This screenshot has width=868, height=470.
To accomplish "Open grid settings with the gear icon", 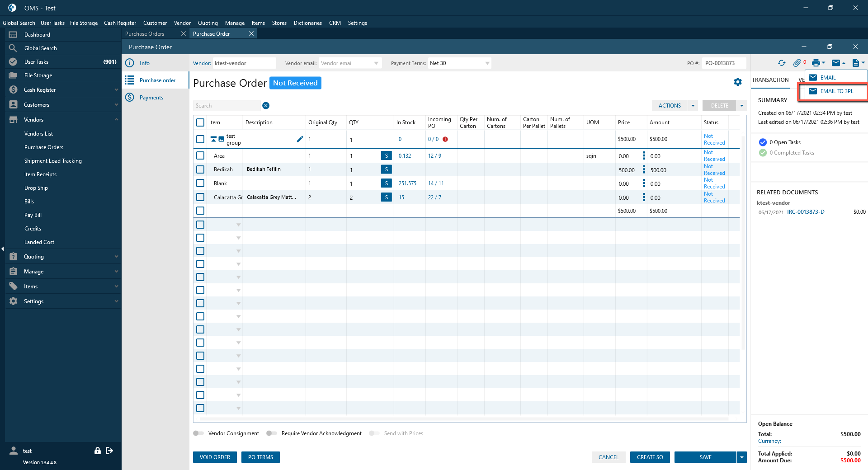I will [738, 82].
